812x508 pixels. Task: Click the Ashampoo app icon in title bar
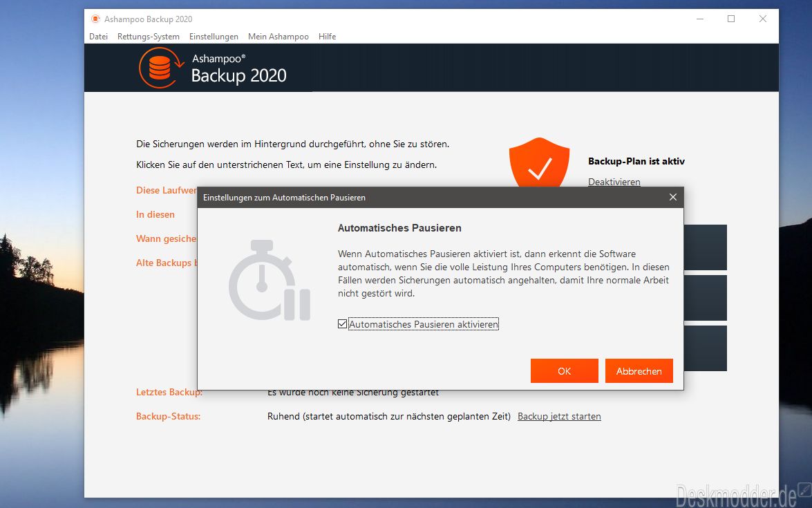click(95, 19)
